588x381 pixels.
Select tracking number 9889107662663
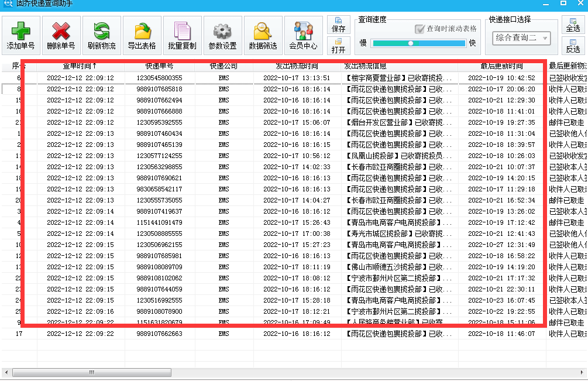(159, 334)
